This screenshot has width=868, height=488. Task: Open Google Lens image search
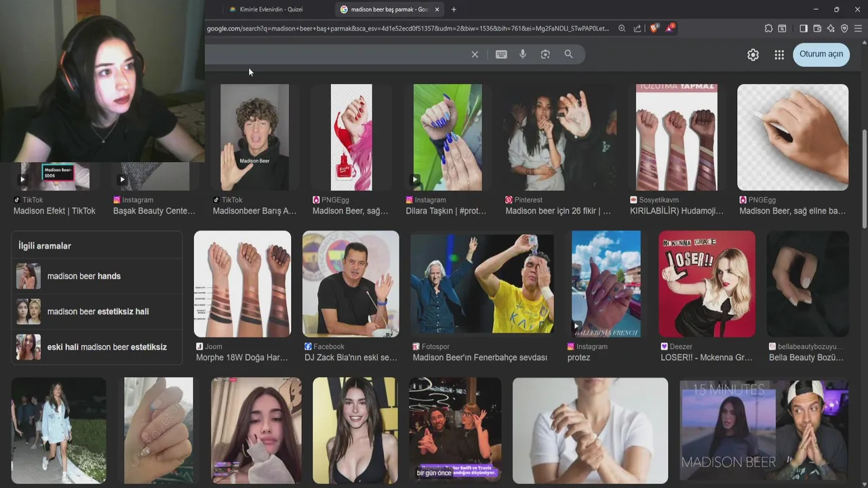tap(545, 54)
